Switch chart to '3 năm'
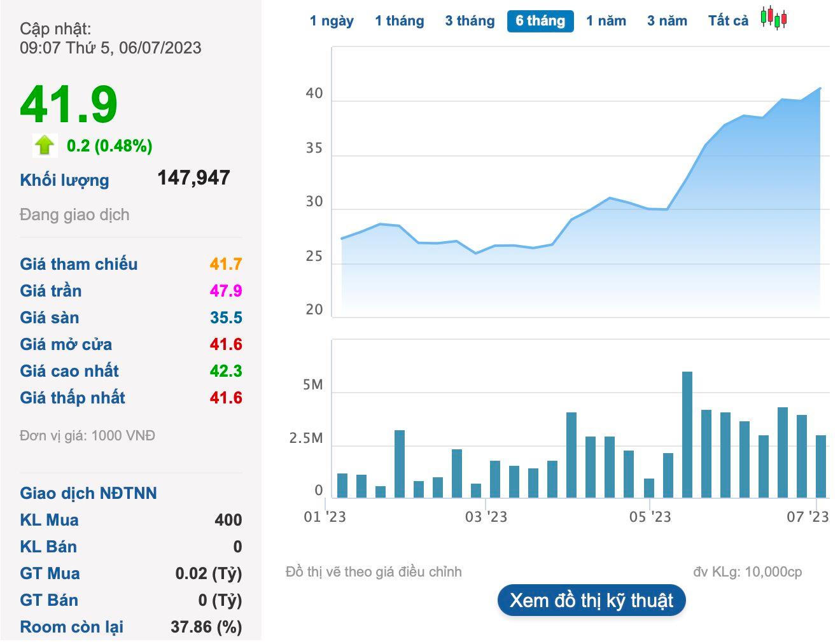Viewport: 840px width, 644px height. pyautogui.click(x=667, y=21)
